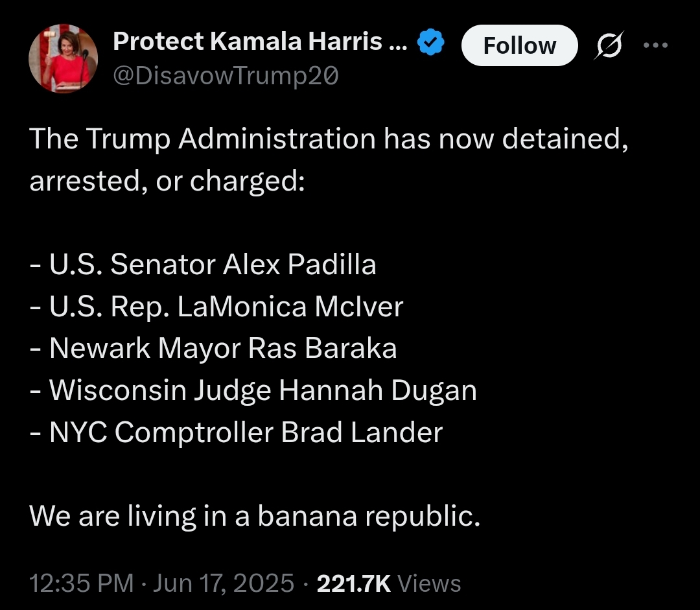Click the Views label
Image resolution: width=700 pixels, height=610 pixels.
pos(429,583)
